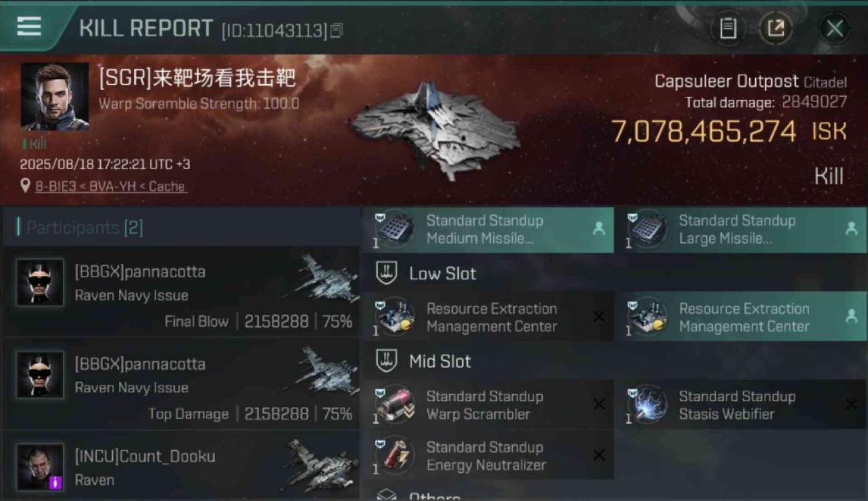Open the hamburger menu icon

pyautogui.click(x=29, y=26)
